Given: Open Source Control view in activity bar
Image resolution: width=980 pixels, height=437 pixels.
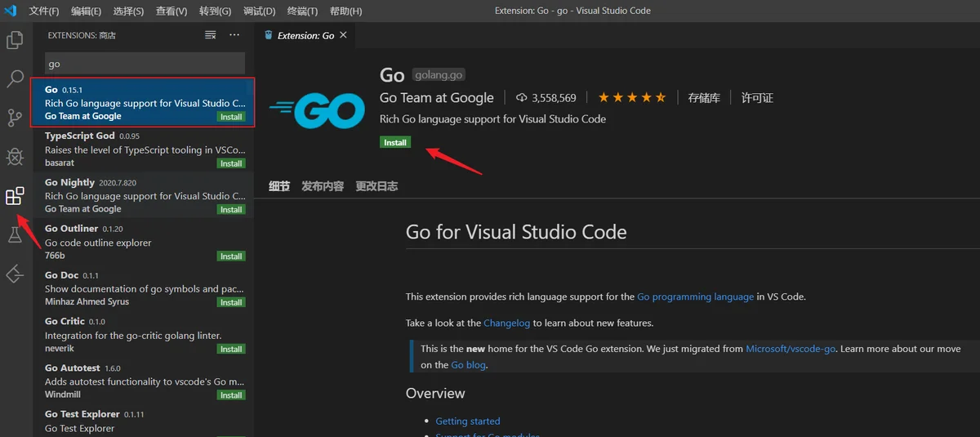Looking at the screenshot, I should [x=15, y=118].
